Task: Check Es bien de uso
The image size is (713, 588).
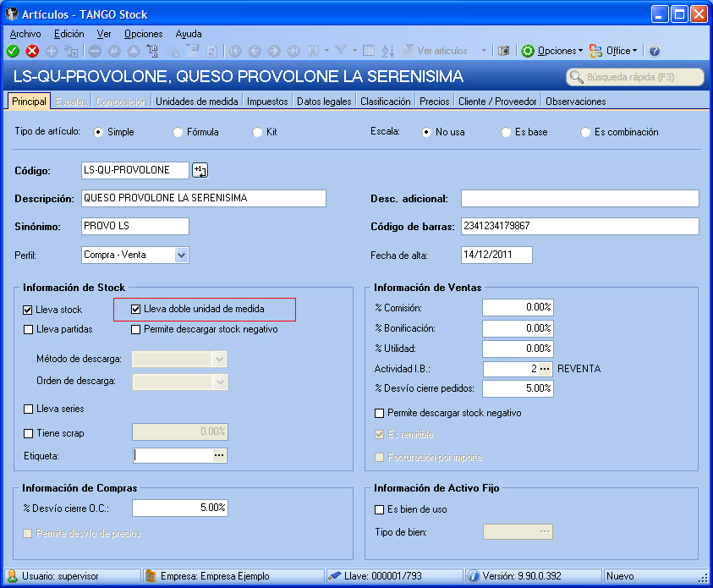Action: [x=379, y=510]
